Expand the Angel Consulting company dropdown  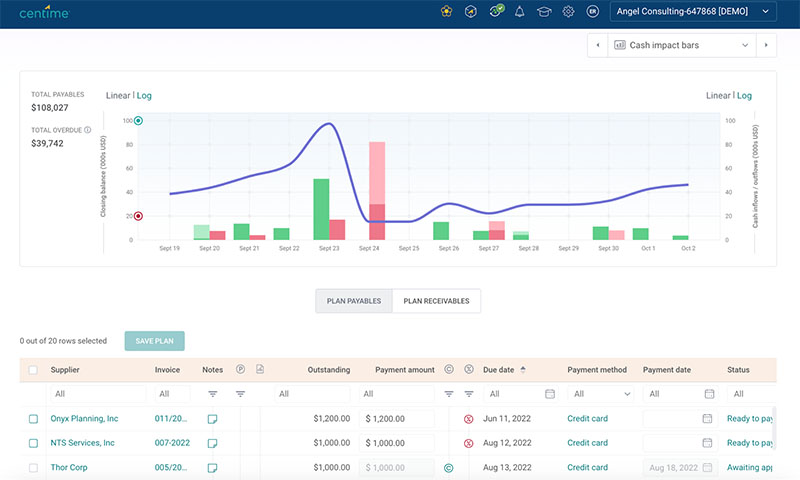point(693,11)
